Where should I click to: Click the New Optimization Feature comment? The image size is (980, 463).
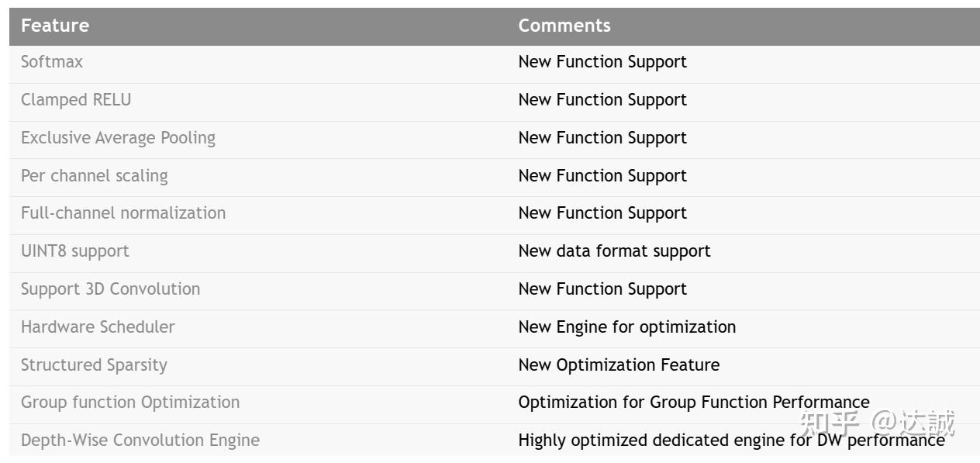[619, 365]
